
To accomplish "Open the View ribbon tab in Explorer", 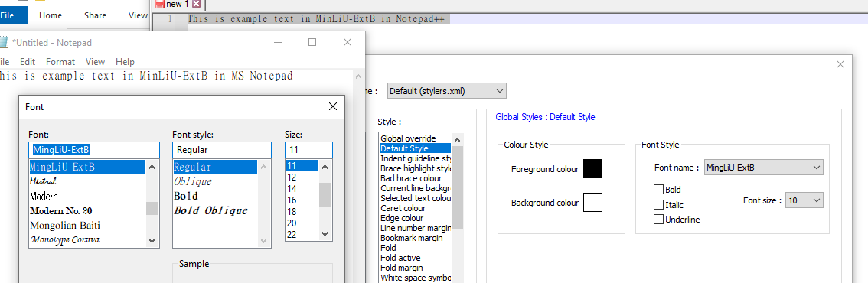I will pyautogui.click(x=137, y=15).
